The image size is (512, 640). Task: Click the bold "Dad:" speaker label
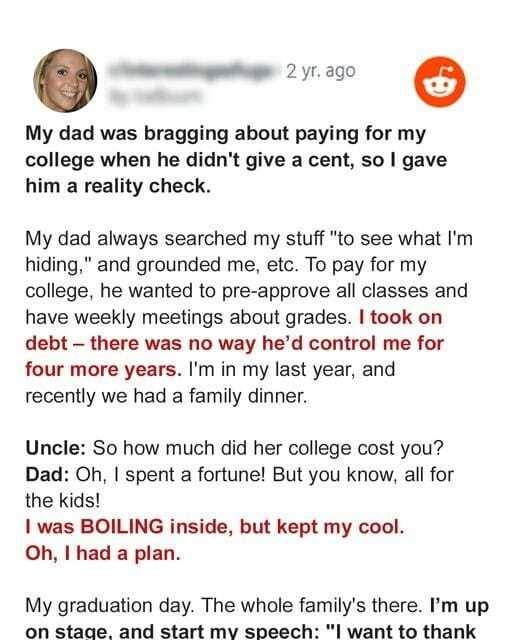click(47, 475)
